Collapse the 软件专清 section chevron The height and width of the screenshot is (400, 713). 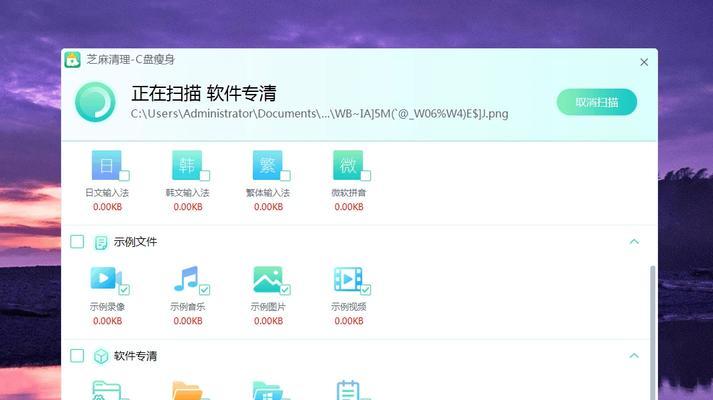pyautogui.click(x=634, y=355)
